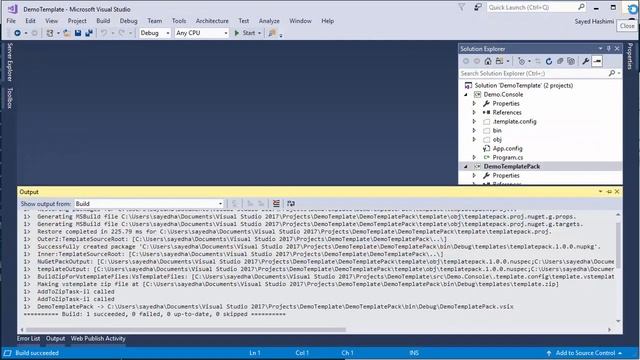Open the Toolbox side tab
640x360 pixels.
coord(10,98)
